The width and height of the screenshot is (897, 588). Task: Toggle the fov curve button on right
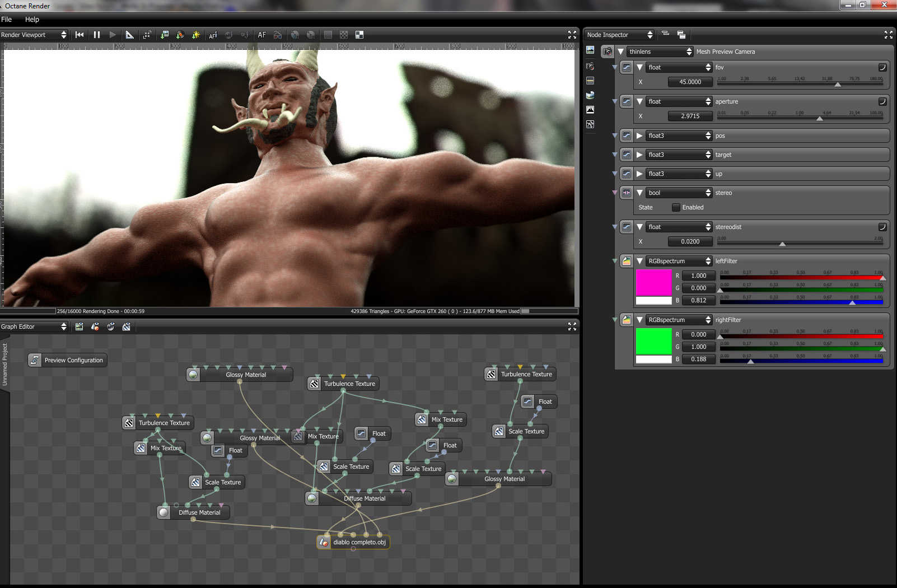click(x=882, y=67)
